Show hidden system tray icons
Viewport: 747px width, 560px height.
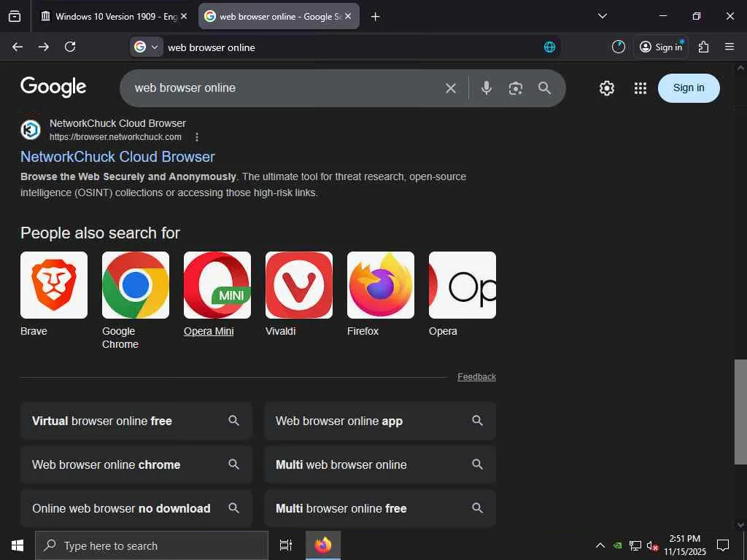pos(600,545)
